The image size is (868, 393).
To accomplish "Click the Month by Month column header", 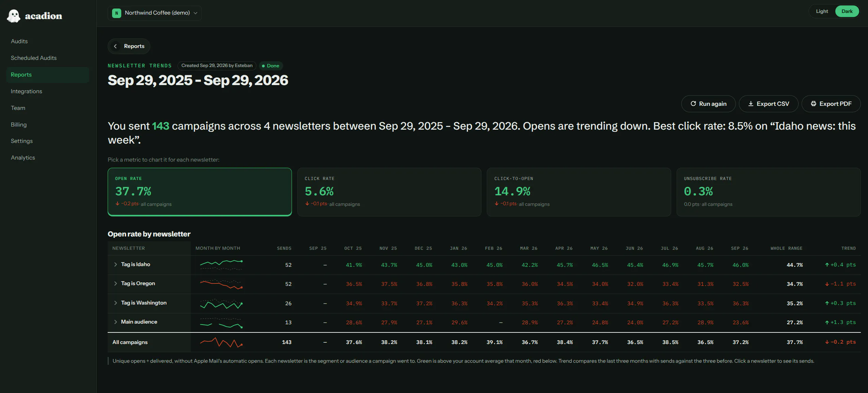I will point(218,248).
